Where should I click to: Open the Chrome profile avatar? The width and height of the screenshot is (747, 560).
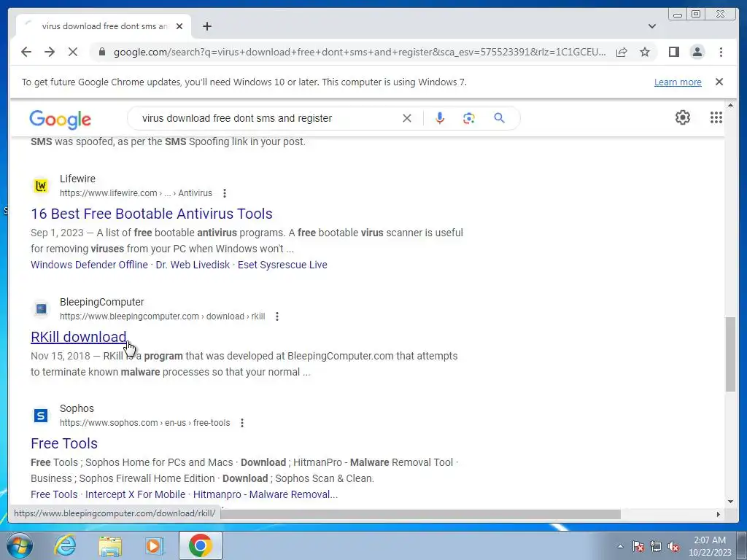(x=697, y=52)
